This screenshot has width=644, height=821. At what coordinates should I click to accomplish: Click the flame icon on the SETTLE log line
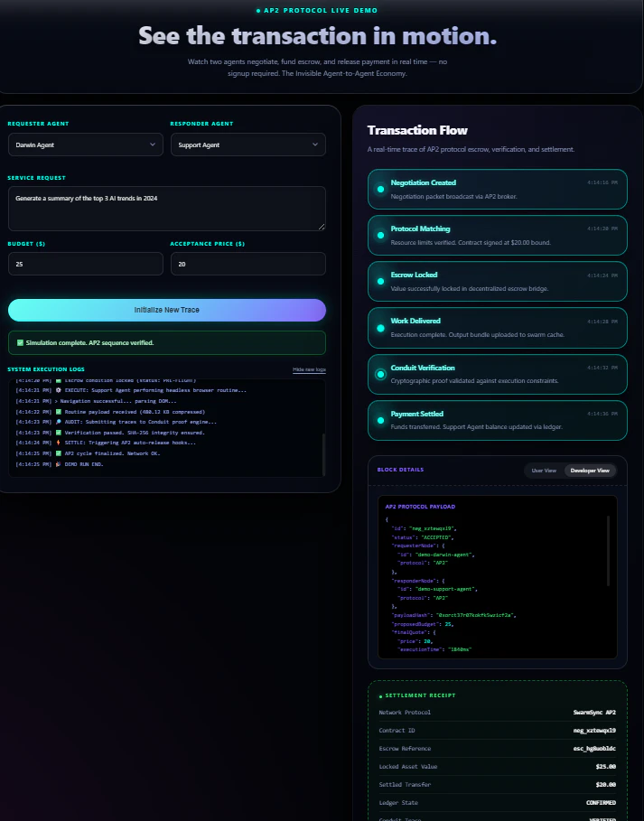pyautogui.click(x=58, y=443)
